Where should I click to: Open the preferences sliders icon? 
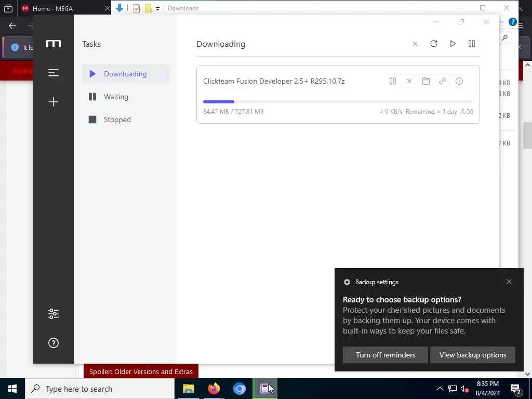pos(54,314)
